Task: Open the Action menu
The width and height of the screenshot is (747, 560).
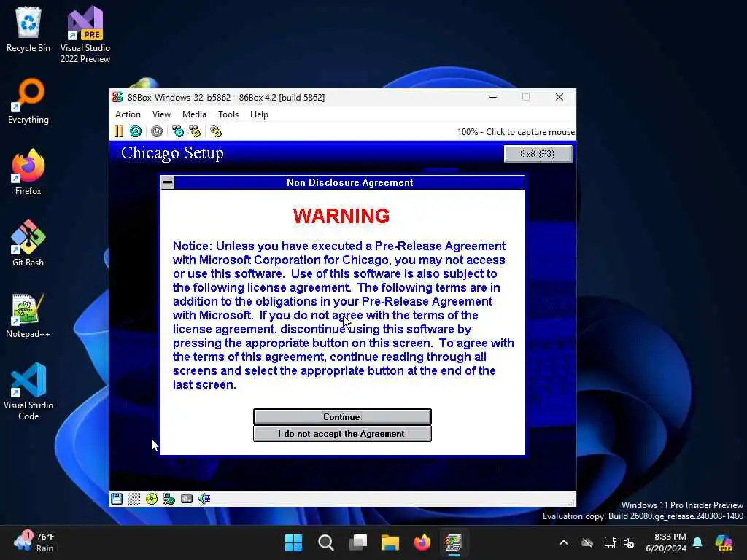Action: pos(128,114)
